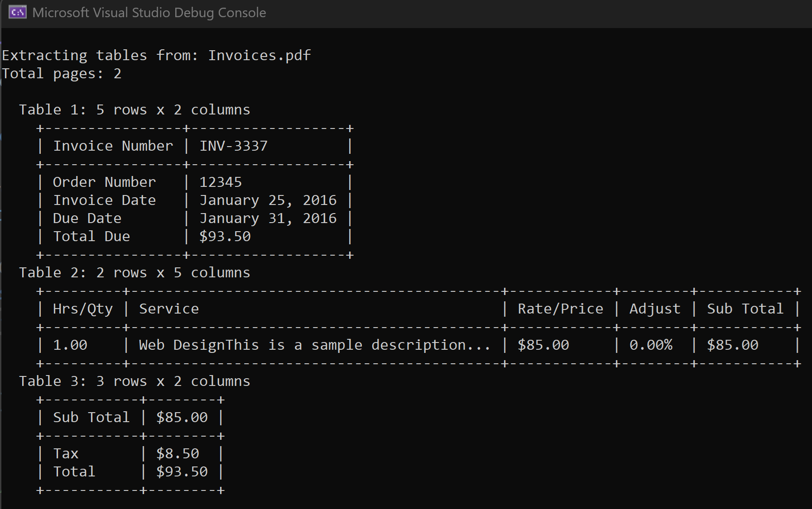
Task: Click the 'Table 3: 3 rows x 2 columns' heading
Action: point(135,381)
